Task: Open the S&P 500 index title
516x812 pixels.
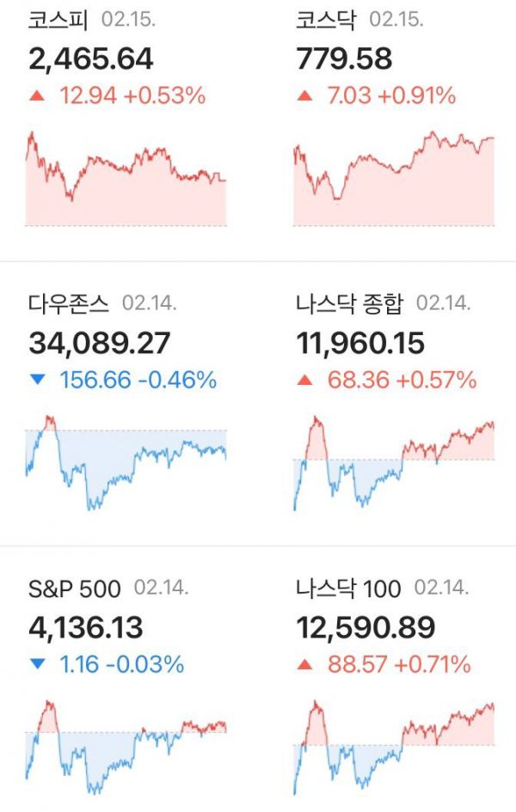Action: [x=74, y=589]
